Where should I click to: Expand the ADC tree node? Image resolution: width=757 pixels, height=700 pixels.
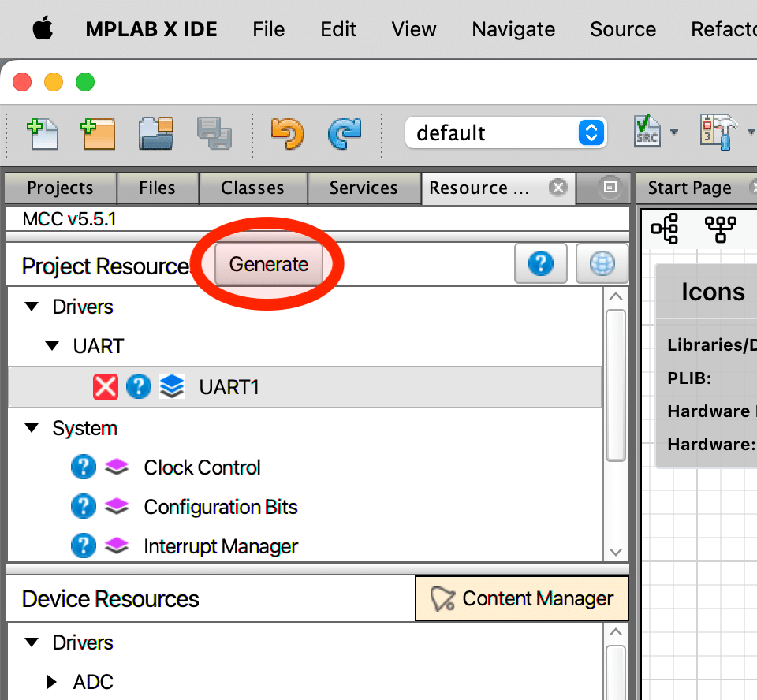[x=52, y=682]
